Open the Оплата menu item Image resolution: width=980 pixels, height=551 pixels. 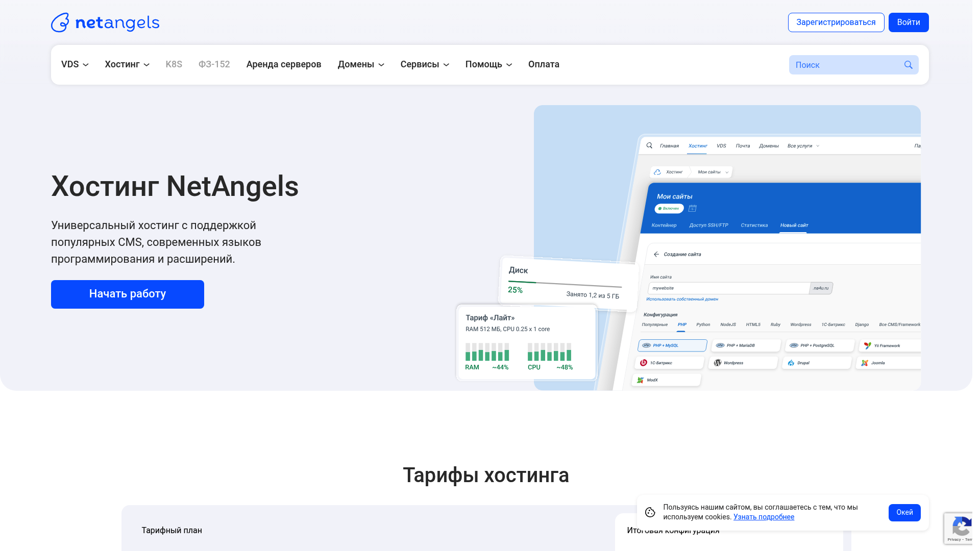click(x=543, y=64)
